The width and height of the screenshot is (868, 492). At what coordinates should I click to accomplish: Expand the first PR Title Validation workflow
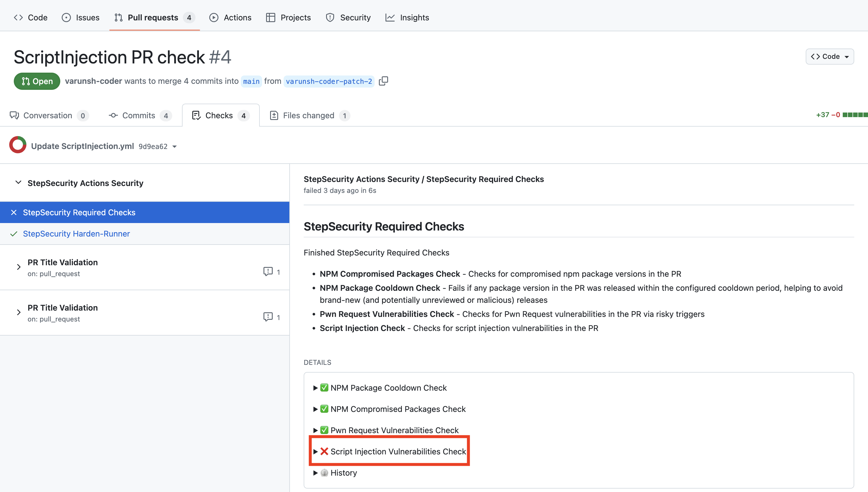pos(19,267)
